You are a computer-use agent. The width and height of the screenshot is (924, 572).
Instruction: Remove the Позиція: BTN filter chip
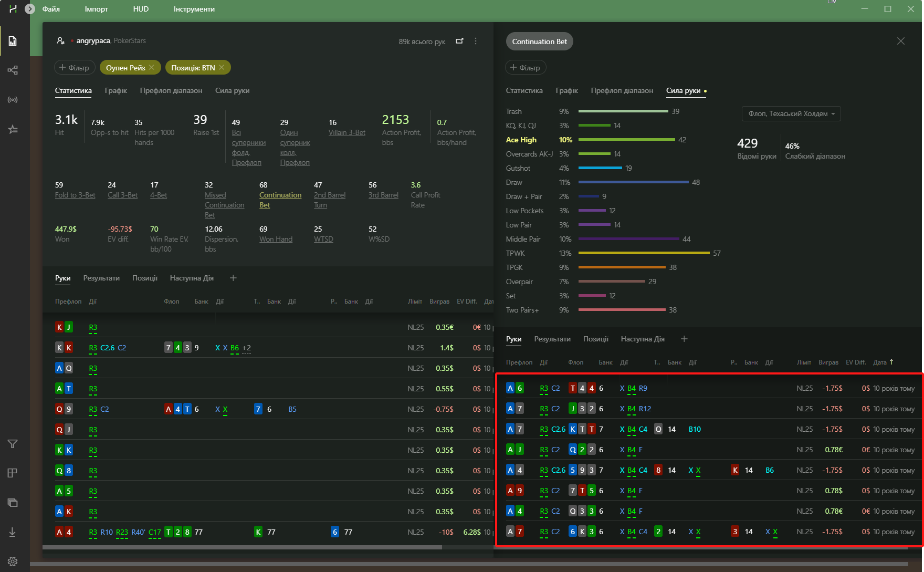point(222,67)
